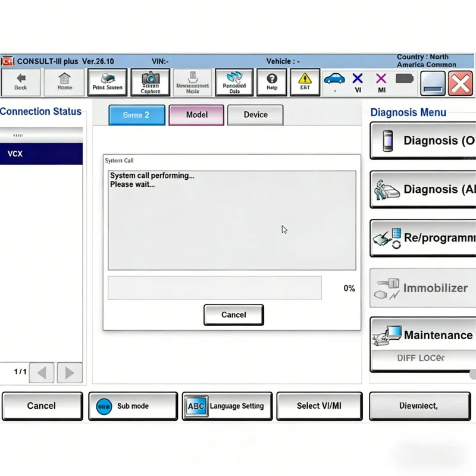Screen dimensions: 476x476
Task: Click the ERT warning icon
Action: tap(305, 82)
